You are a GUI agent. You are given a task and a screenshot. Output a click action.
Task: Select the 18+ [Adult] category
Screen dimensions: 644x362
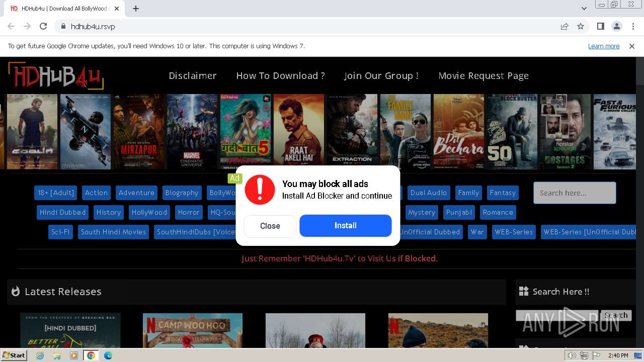[56, 193]
